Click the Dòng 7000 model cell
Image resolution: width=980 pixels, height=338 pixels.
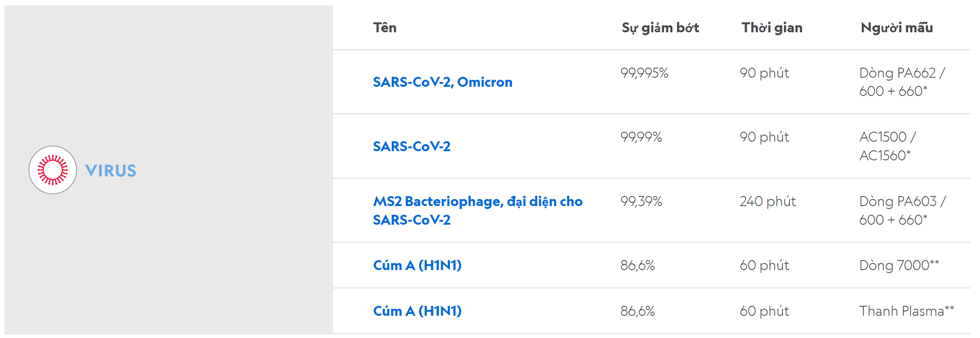click(899, 265)
